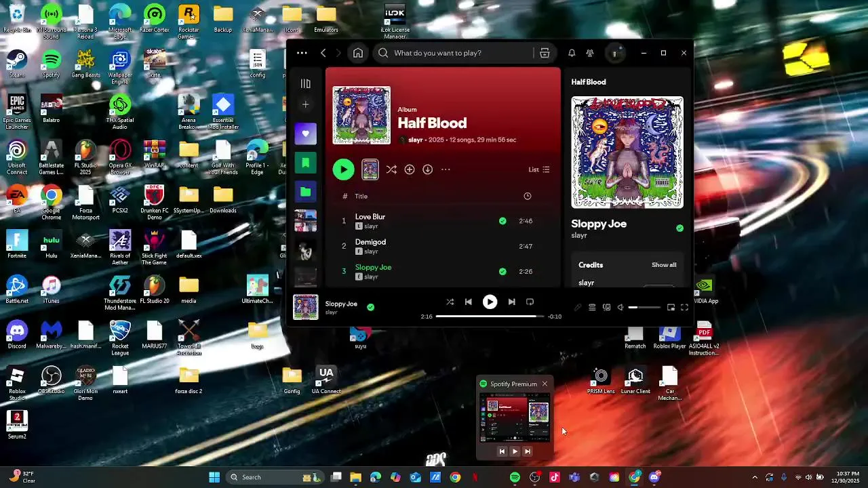Click Show all in Credits

[664, 265]
